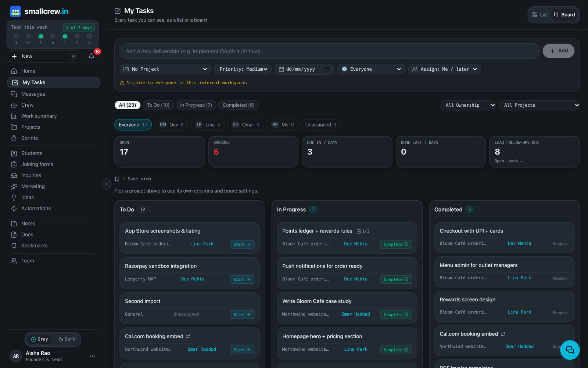
Task: Open the Priority: Medium dropdown
Action: (x=243, y=69)
